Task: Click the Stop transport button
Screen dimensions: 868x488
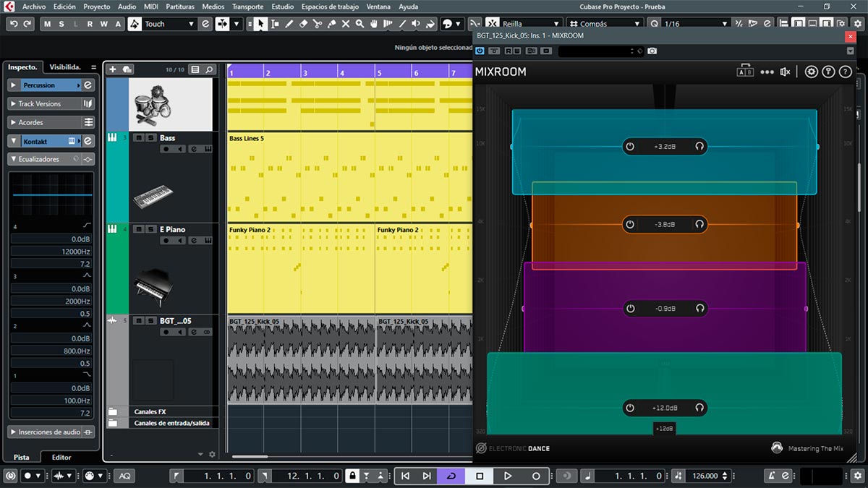Action: coord(480,476)
